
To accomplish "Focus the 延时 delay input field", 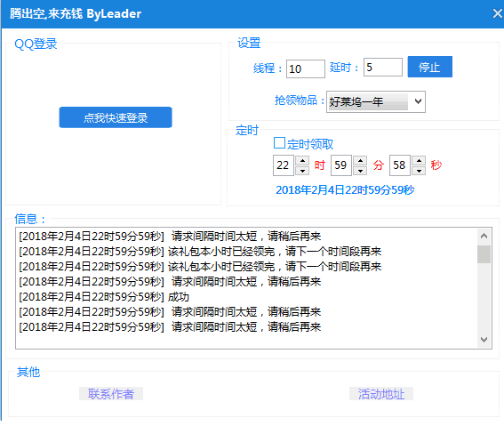I will pyautogui.click(x=383, y=68).
